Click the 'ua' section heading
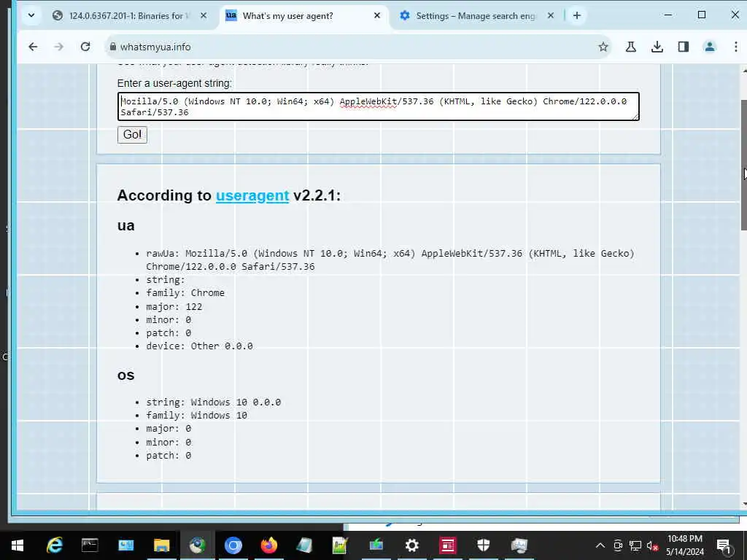The image size is (747, 560). pyautogui.click(x=125, y=226)
